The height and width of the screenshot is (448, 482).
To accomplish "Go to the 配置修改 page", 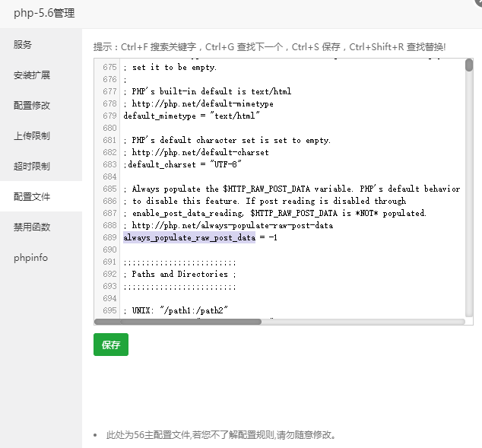I will [32, 106].
